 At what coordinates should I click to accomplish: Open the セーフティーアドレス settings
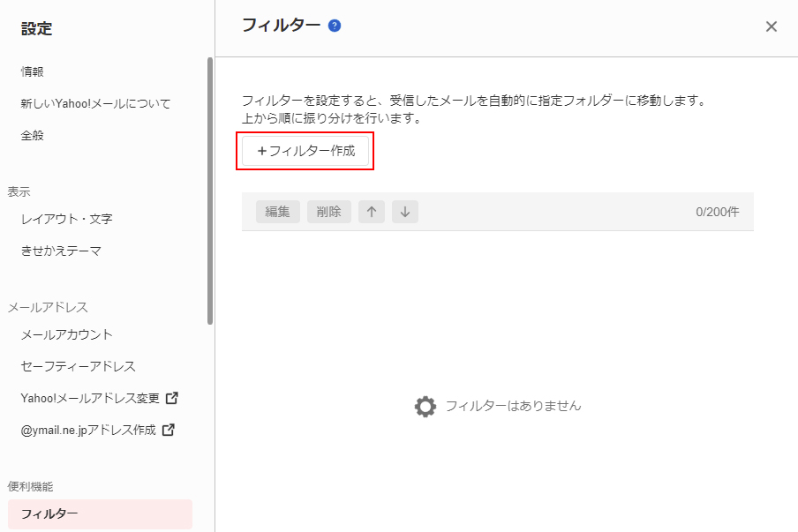click(79, 366)
